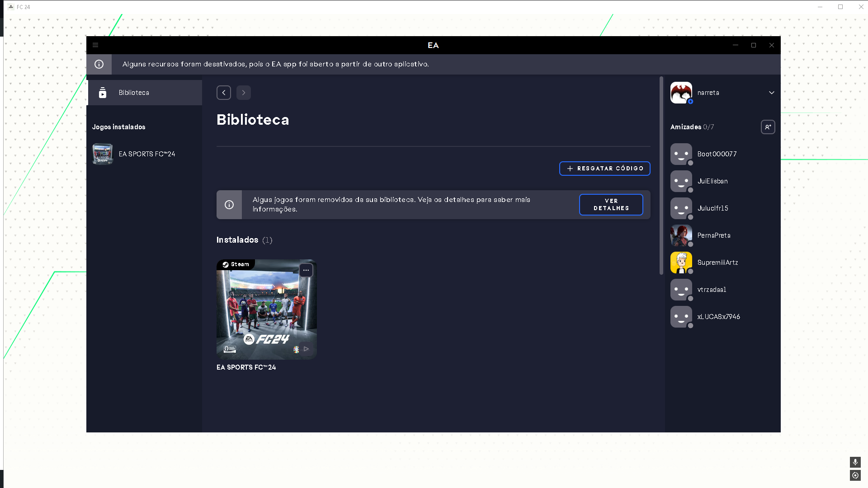Click the info icon in top banner
This screenshot has height=488, width=868.
click(99, 64)
